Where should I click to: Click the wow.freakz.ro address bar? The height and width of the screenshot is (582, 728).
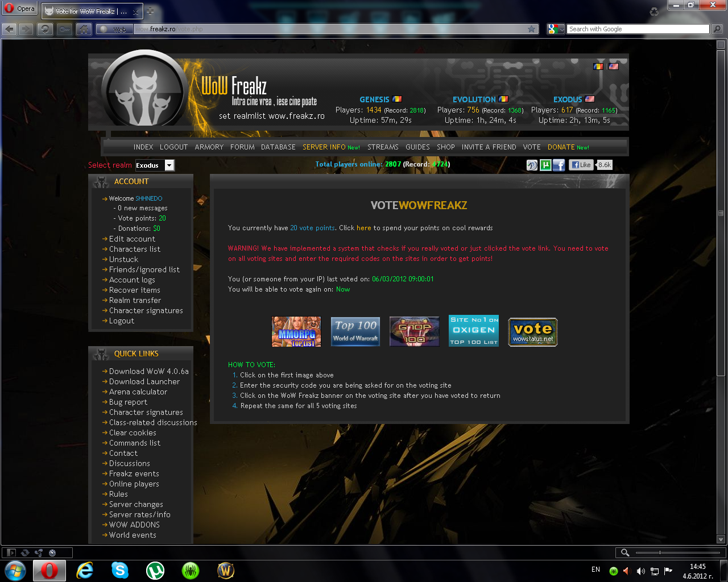(330, 29)
